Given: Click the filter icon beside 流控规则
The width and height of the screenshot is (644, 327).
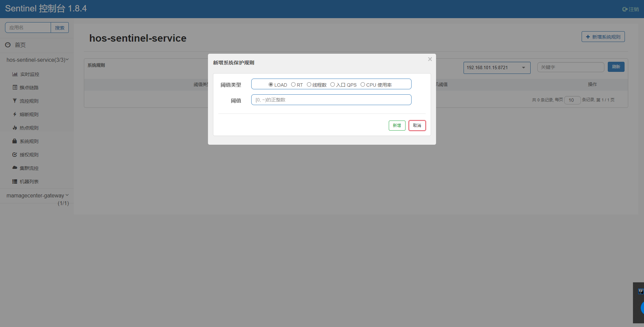Looking at the screenshot, I should point(15,101).
